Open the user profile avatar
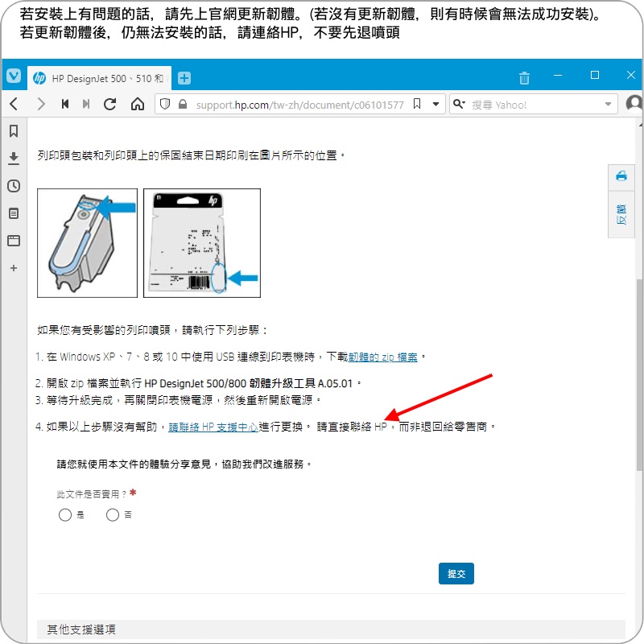The width and height of the screenshot is (644, 644). 634,104
